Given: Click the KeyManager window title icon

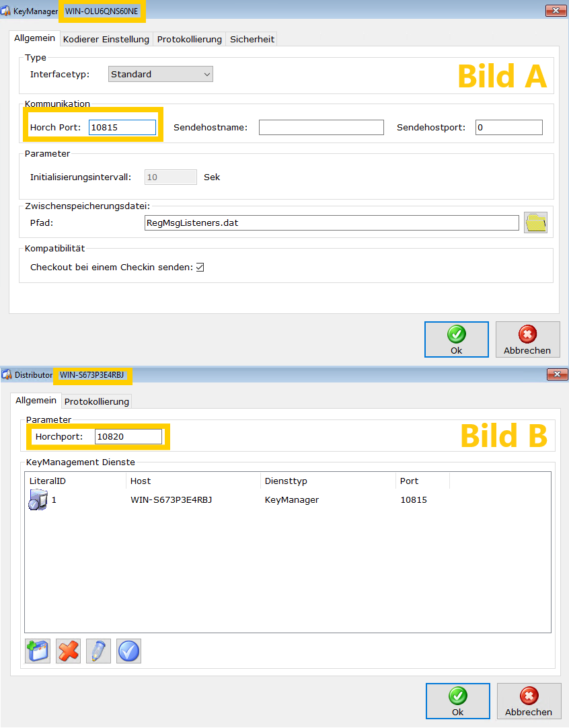Looking at the screenshot, I should tap(6, 11).
